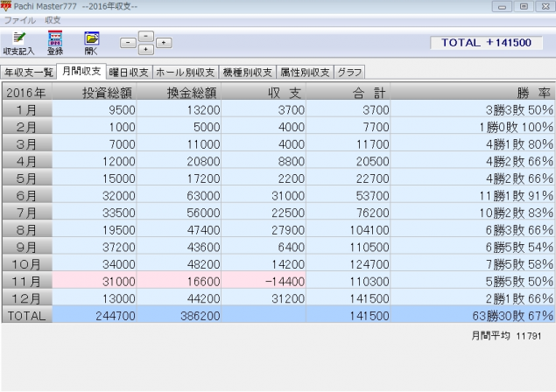This screenshot has width=556, height=392.
Task: Switch to 年収支一覧 tab
Action: point(29,73)
